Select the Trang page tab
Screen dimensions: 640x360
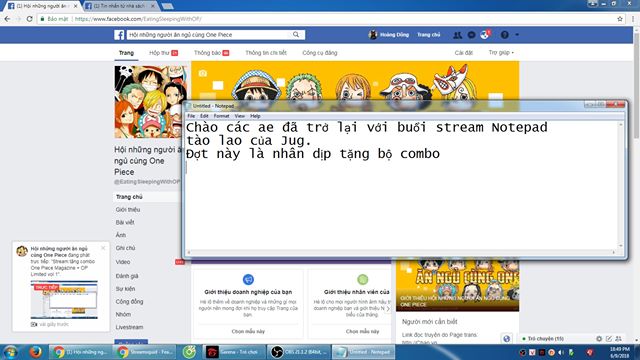coord(126,53)
